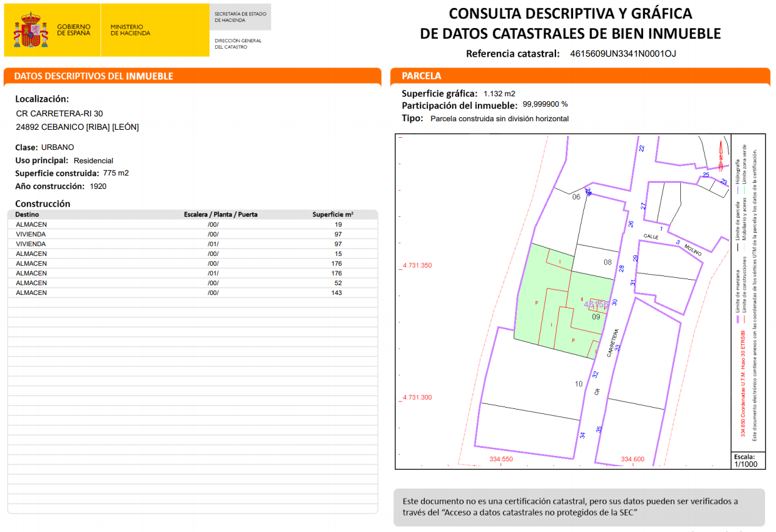Click the grey disclaimer note about certificación catastral
The width and height of the screenshot is (776, 532).
[579, 507]
